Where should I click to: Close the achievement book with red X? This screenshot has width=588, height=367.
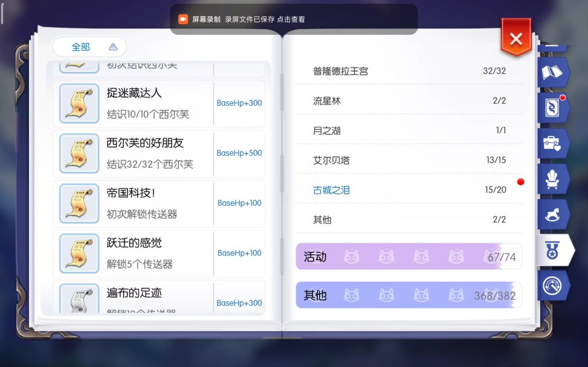click(x=515, y=39)
